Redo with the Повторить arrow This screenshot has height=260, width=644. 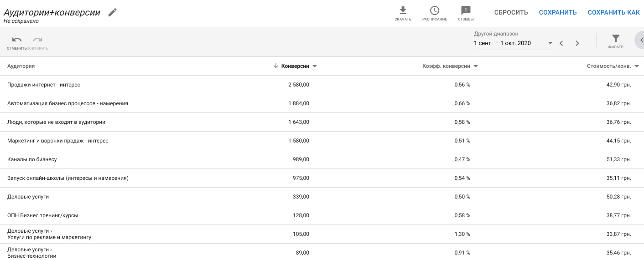[37, 40]
